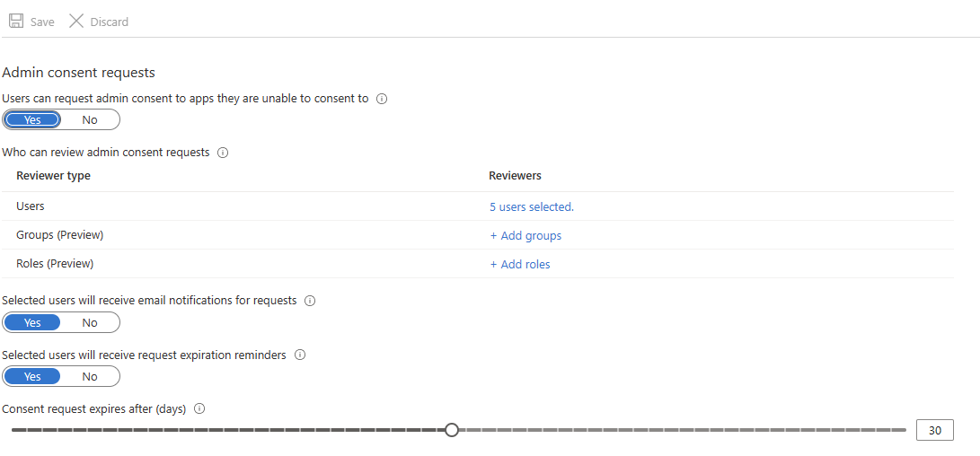Click the Reviewer type column header

tap(54, 176)
